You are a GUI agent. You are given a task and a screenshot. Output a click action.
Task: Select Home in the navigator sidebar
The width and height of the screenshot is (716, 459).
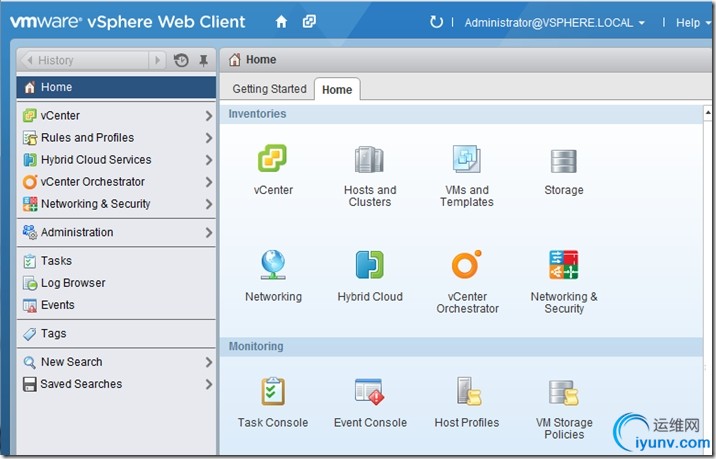pyautogui.click(x=116, y=87)
